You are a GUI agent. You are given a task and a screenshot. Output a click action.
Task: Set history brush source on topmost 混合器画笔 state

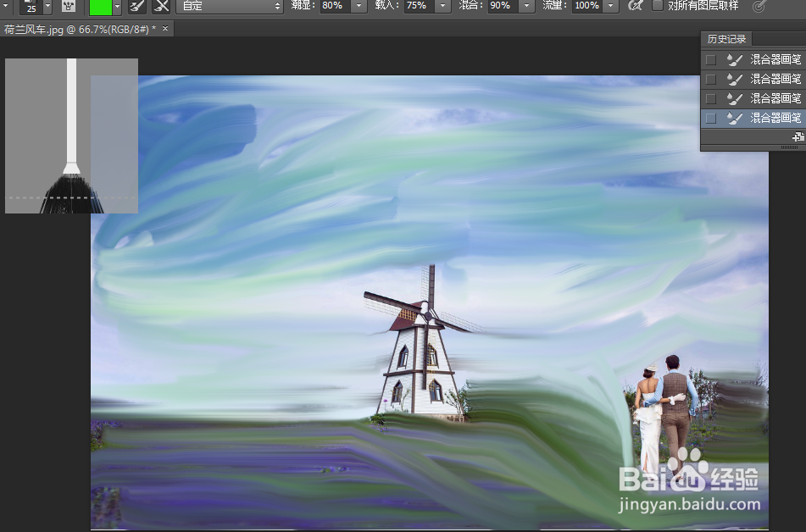click(x=711, y=59)
